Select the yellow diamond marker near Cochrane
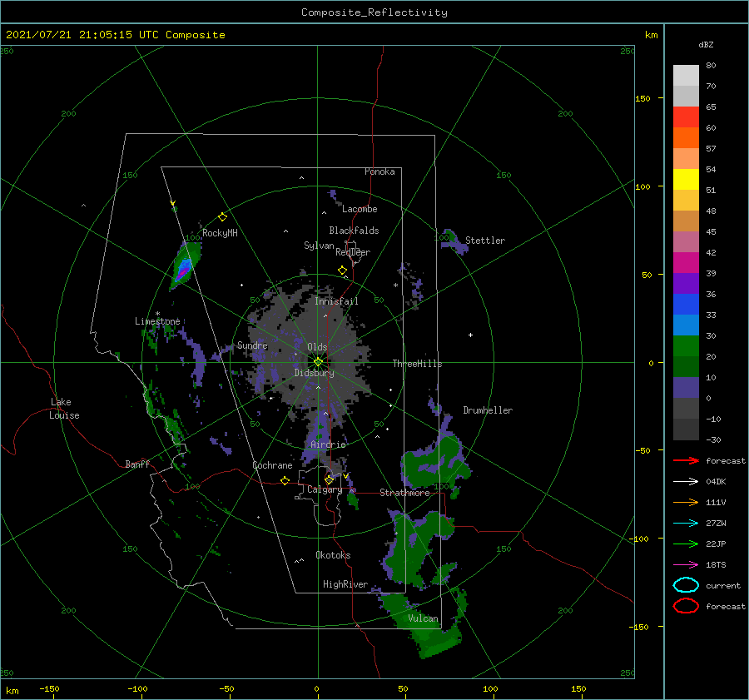The image size is (749, 700). [x=285, y=480]
